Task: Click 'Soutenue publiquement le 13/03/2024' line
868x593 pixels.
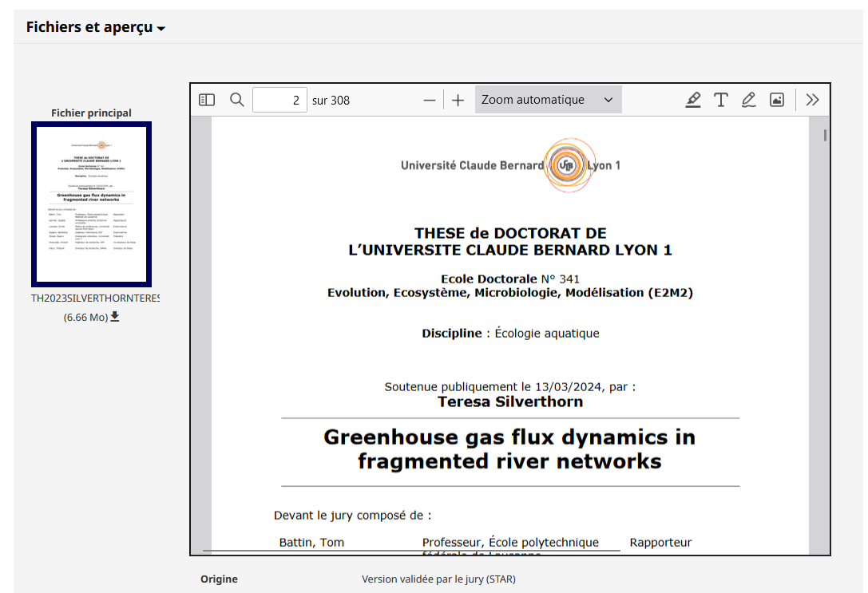Action: tap(509, 386)
